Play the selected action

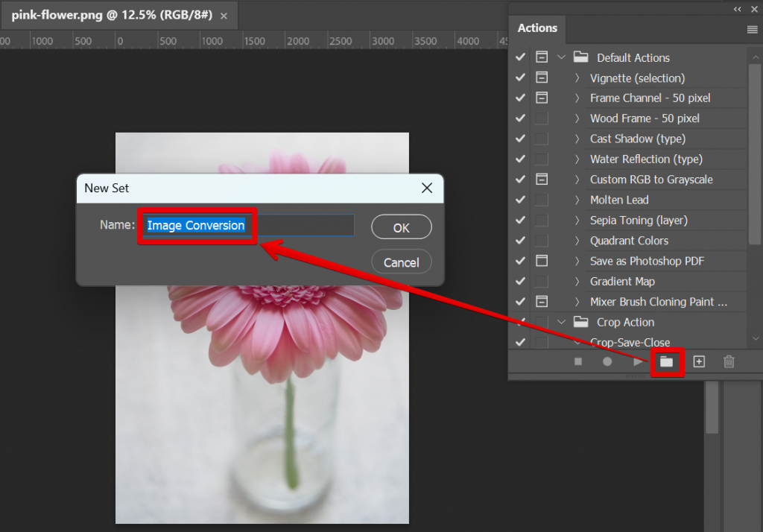[637, 361]
